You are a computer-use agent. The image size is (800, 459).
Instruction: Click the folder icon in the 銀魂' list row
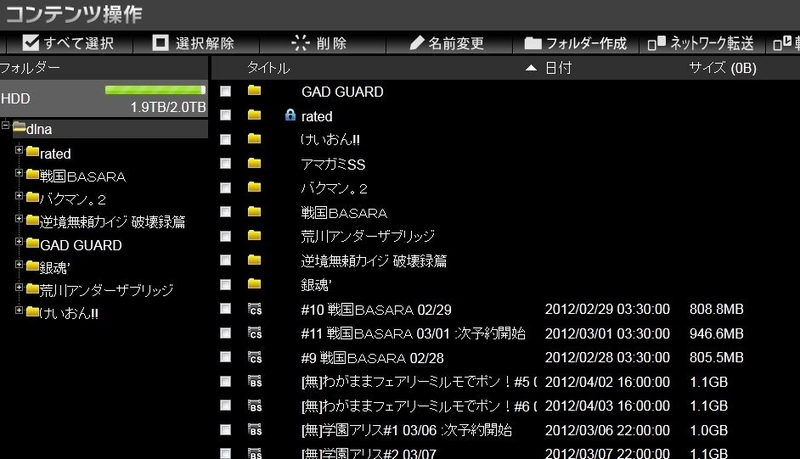[x=254, y=284]
